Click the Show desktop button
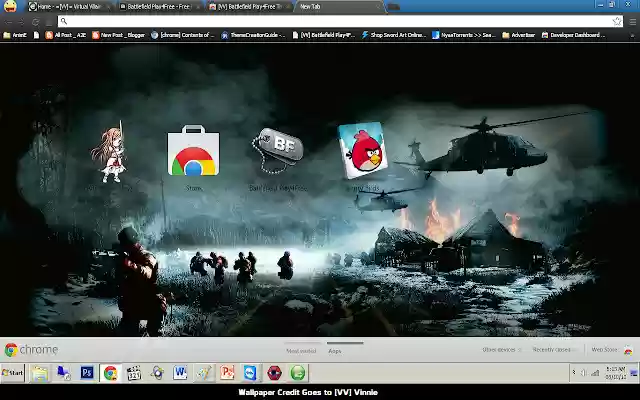Viewport: 640px width, 400px height. (634, 373)
